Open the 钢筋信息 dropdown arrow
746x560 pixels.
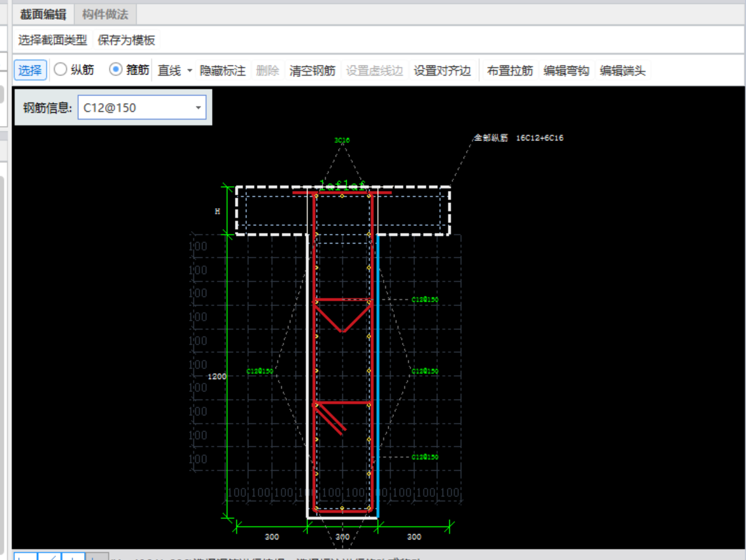pos(199,108)
